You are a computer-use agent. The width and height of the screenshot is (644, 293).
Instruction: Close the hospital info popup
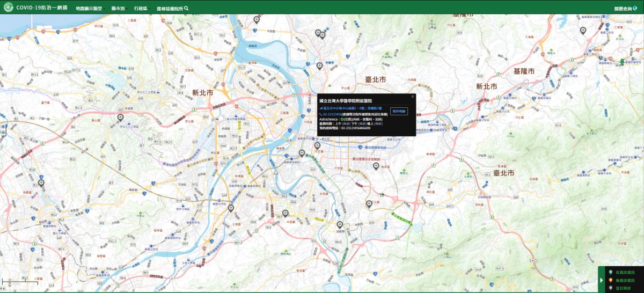[x=412, y=97]
